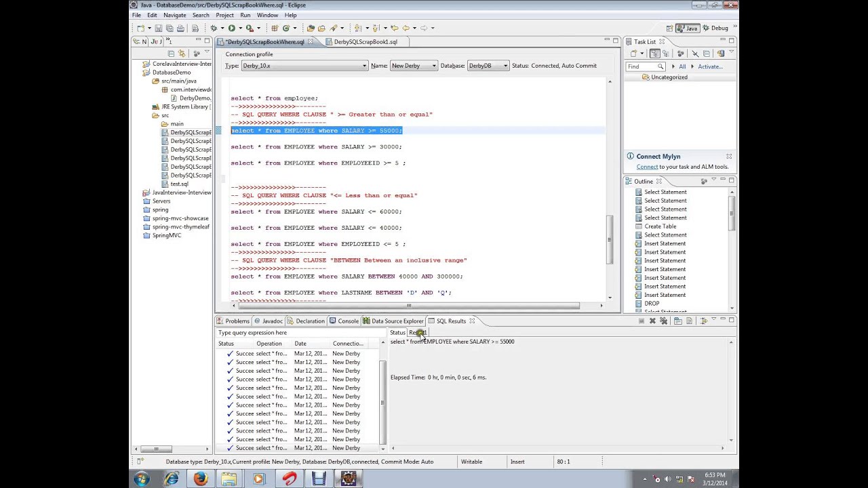Click the Previous Annotation icon

375,28
